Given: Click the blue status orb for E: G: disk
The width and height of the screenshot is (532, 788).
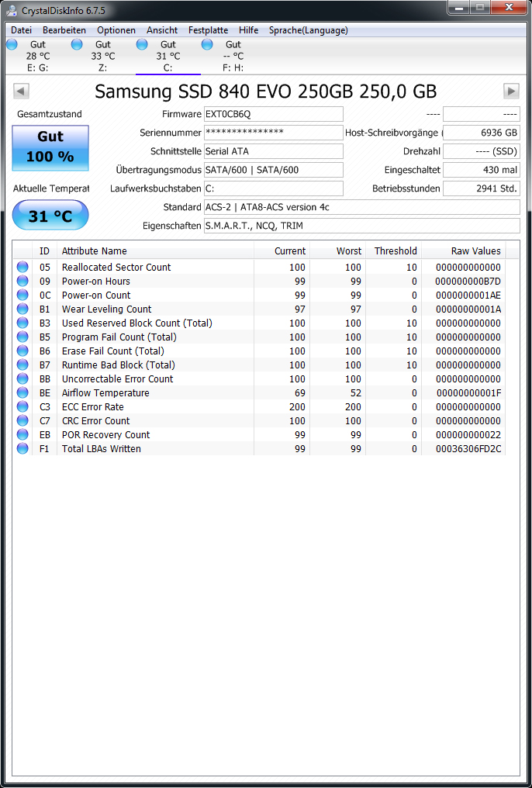Looking at the screenshot, I should (12, 45).
